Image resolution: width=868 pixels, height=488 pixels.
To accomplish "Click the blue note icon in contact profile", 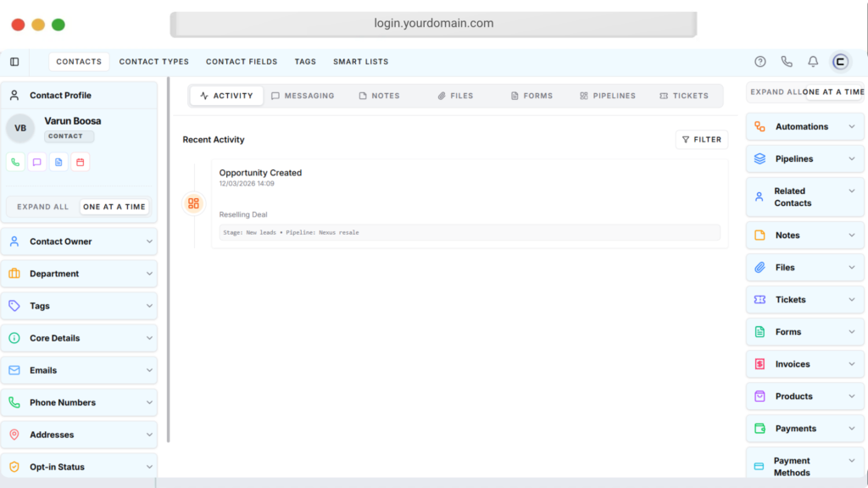I will 58,162.
